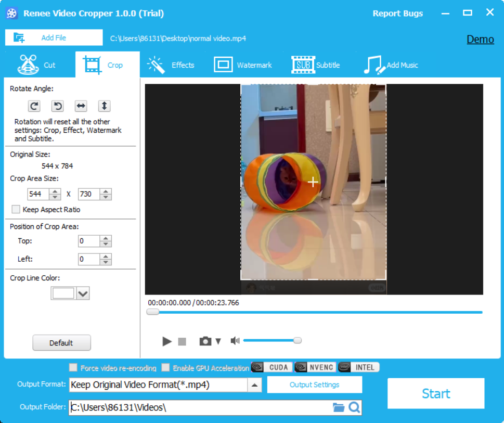Open output folder via magnifier icon
504x423 pixels.
[x=354, y=407]
